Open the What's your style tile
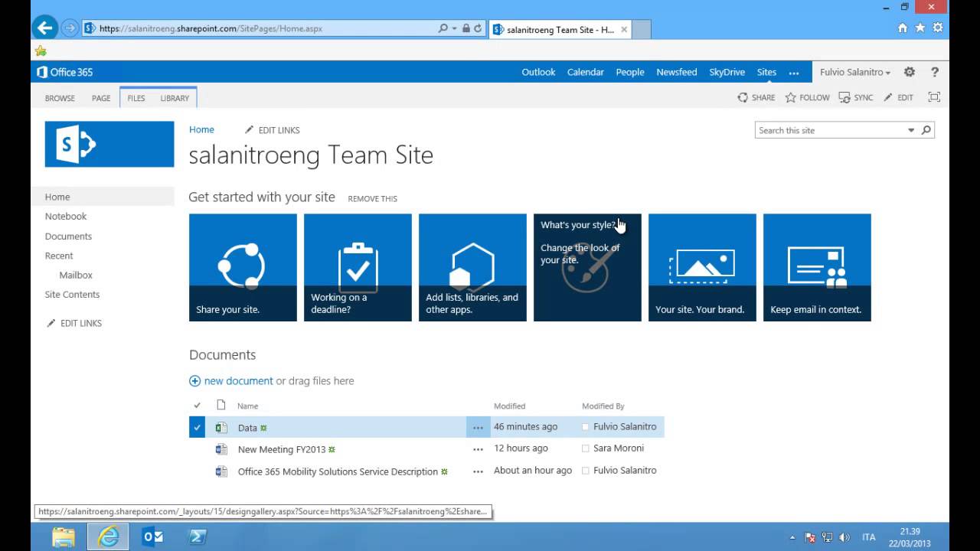 pyautogui.click(x=587, y=267)
